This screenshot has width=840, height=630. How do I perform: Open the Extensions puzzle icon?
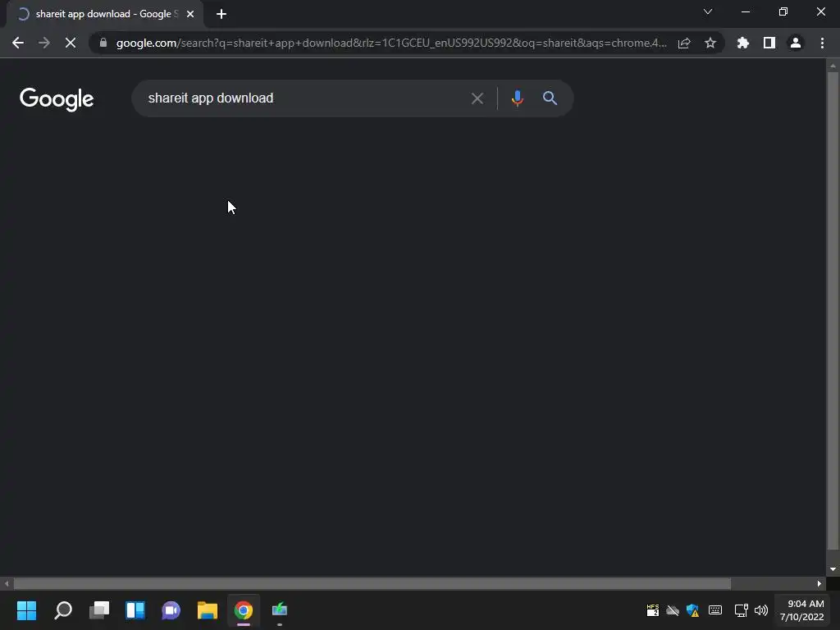tap(743, 43)
